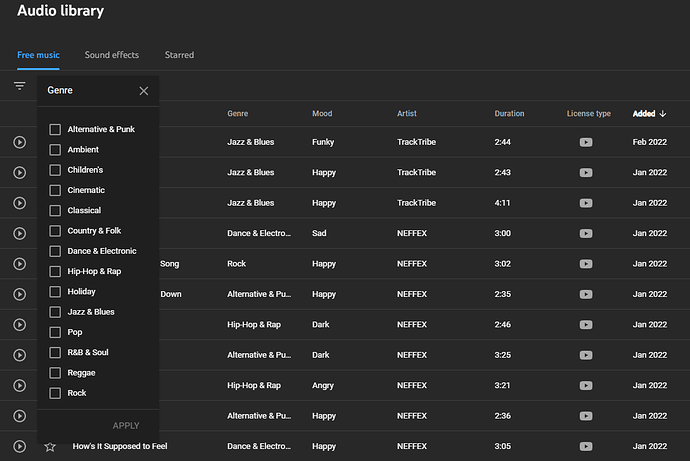Enable the Cinematic genre filter
The image size is (690, 461).
[55, 190]
